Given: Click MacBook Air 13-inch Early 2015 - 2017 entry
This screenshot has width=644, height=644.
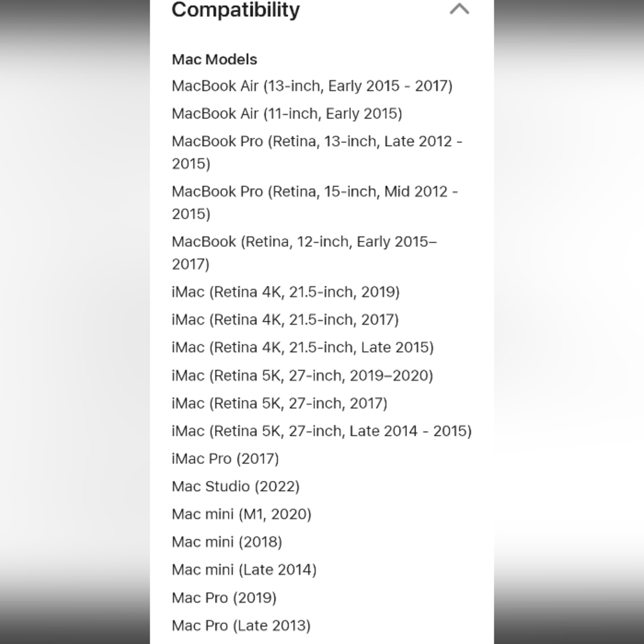Looking at the screenshot, I should 312,86.
